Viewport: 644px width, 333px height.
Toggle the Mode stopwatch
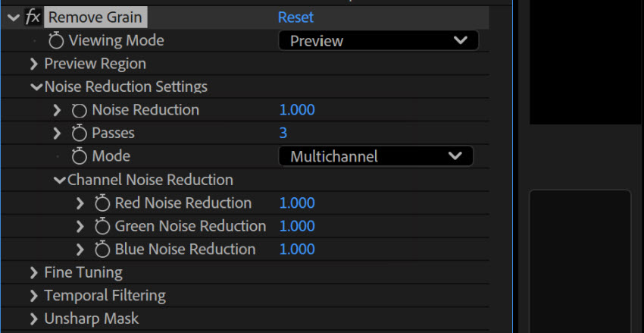(x=80, y=156)
